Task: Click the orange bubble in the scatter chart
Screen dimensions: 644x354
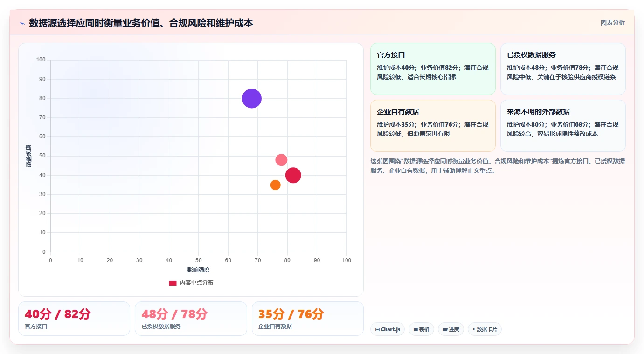Action: [x=276, y=185]
